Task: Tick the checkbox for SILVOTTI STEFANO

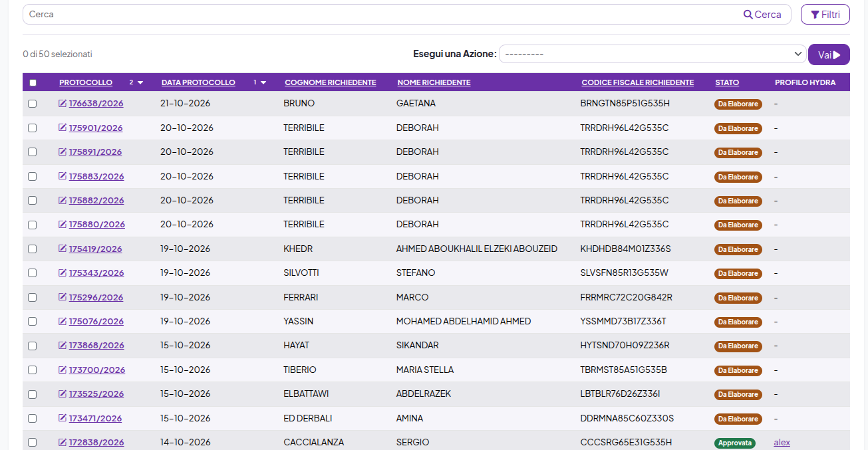Action: coord(33,273)
